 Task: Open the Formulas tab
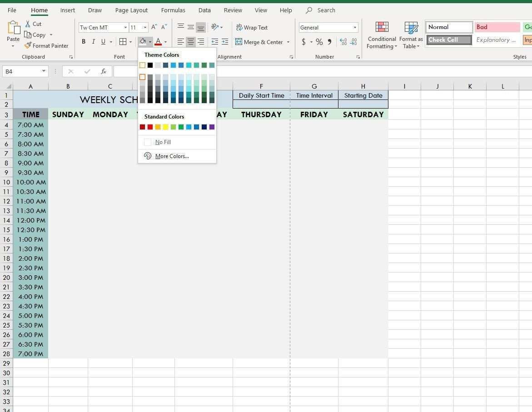[x=173, y=10]
